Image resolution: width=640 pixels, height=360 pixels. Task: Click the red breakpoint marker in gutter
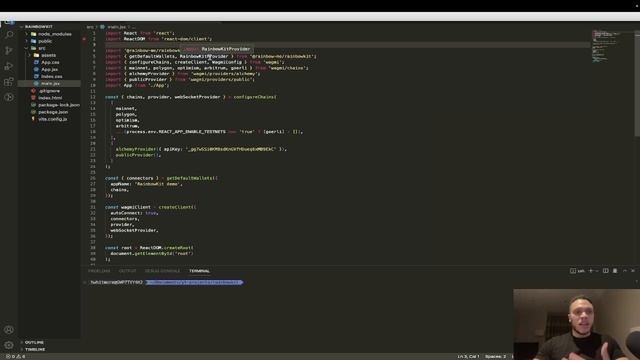[84, 39]
